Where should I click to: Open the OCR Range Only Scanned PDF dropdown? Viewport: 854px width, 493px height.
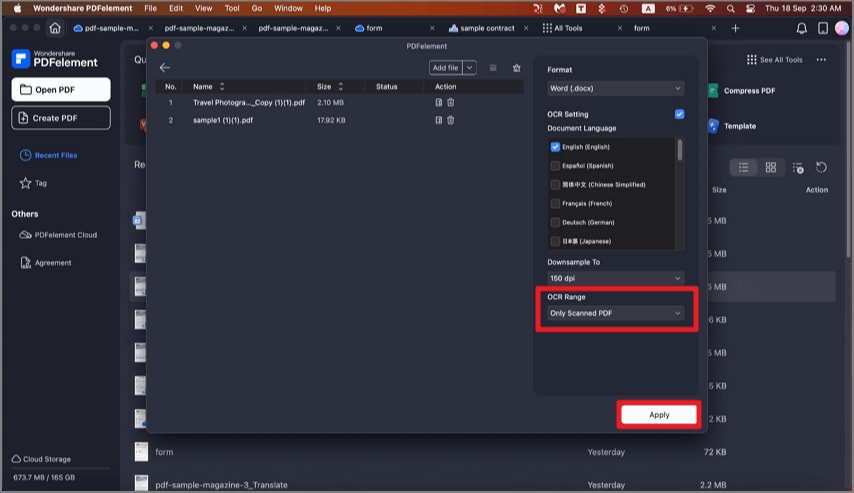point(615,313)
